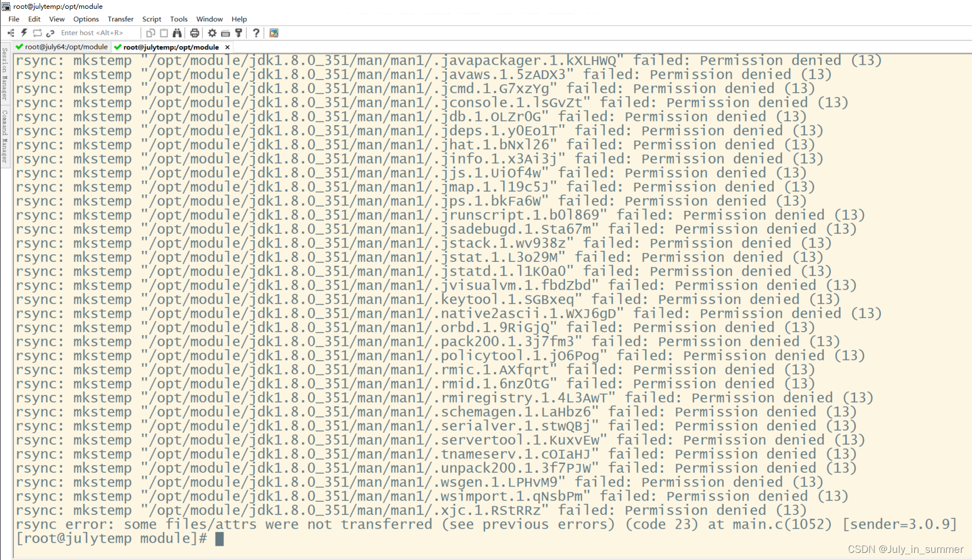Click the .schemagen.1.LaHbz6 error line
This screenshot has height=560, width=972.
436,412
